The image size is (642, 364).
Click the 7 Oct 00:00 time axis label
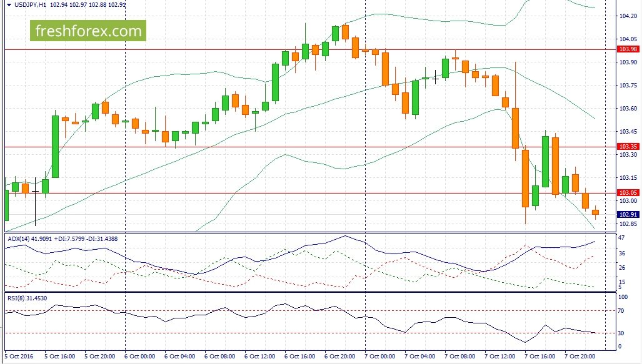[x=380, y=357]
